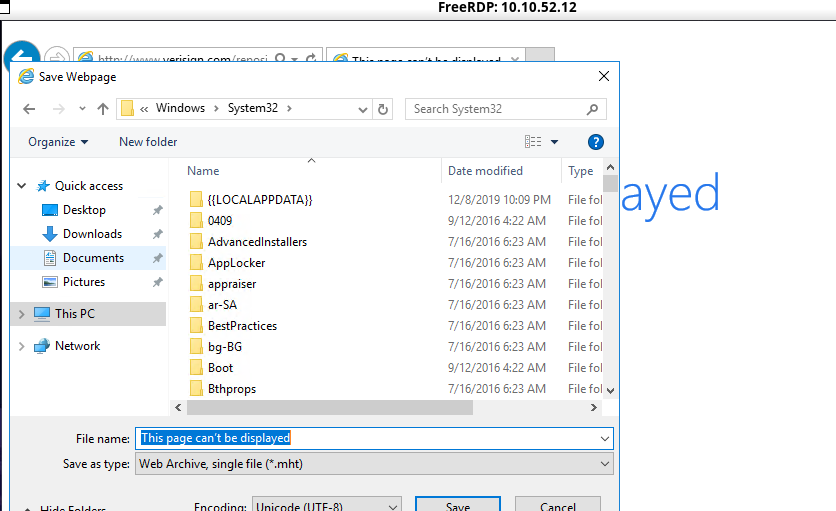This screenshot has width=836, height=511.
Task: Sort by the Type column header
Action: pyautogui.click(x=581, y=171)
